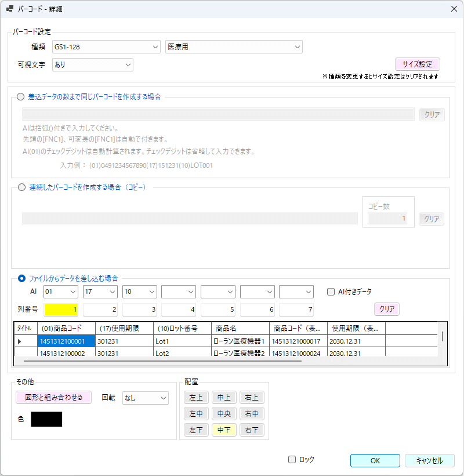Confirm settings with the OK button

click(x=375, y=460)
